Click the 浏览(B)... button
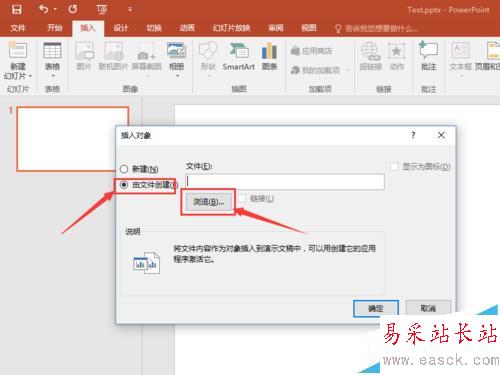This screenshot has width=500, height=375. tap(209, 202)
